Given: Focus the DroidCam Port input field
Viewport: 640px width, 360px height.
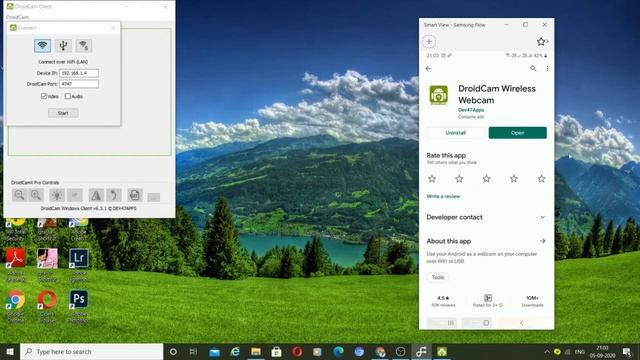Looking at the screenshot, I should pos(79,84).
